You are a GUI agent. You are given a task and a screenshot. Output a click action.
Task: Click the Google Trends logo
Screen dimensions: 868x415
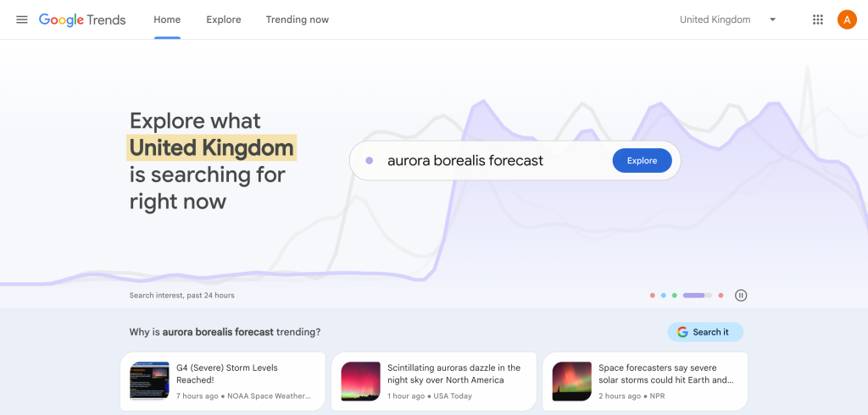click(82, 19)
